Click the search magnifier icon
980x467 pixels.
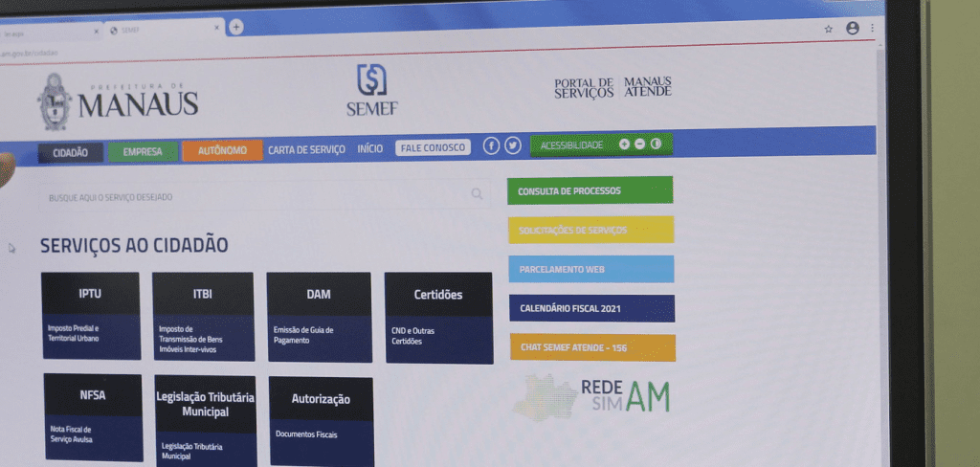pos(477,194)
